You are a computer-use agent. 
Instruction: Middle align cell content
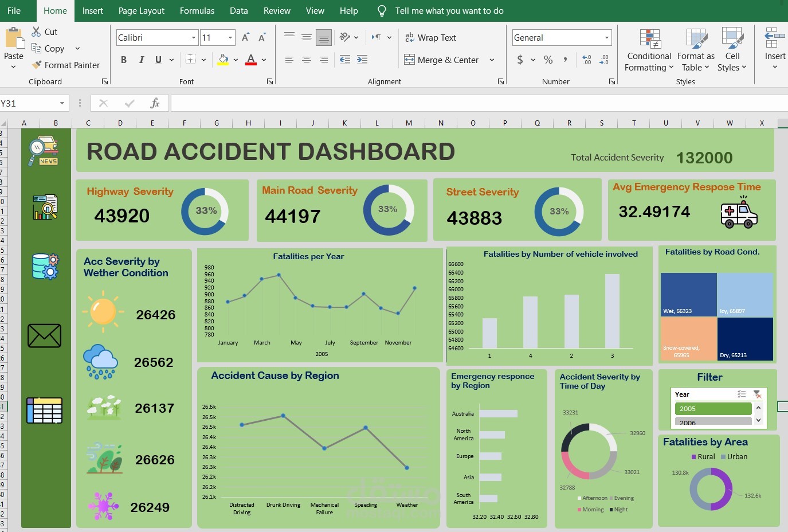point(307,37)
